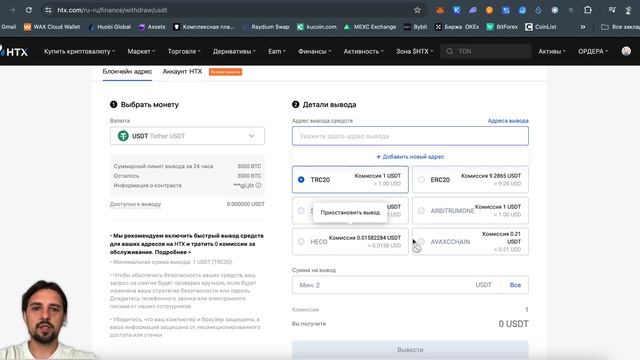Select the TRC20 network radio button

click(x=301, y=180)
